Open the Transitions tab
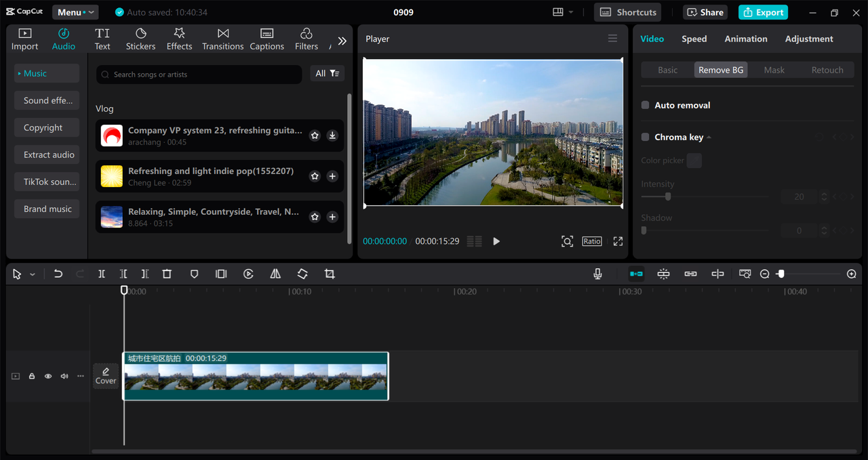This screenshot has width=868, height=460. click(222, 39)
